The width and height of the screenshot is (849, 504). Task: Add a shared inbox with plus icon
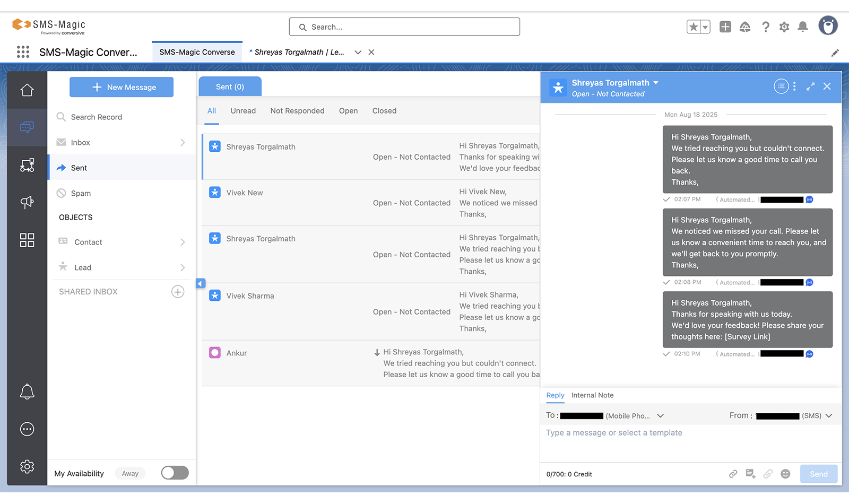coord(178,292)
